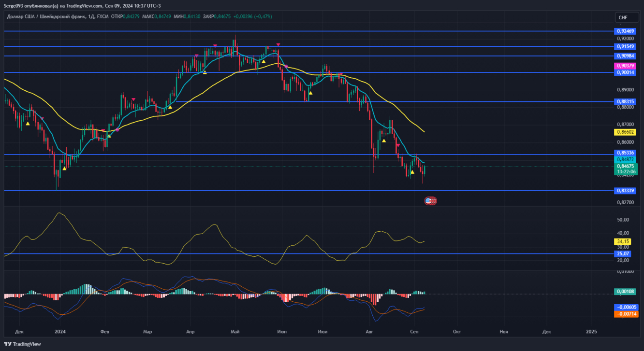The image size is (644, 351).
Task: Click the 2025 label on time axis
Action: tap(591, 332)
